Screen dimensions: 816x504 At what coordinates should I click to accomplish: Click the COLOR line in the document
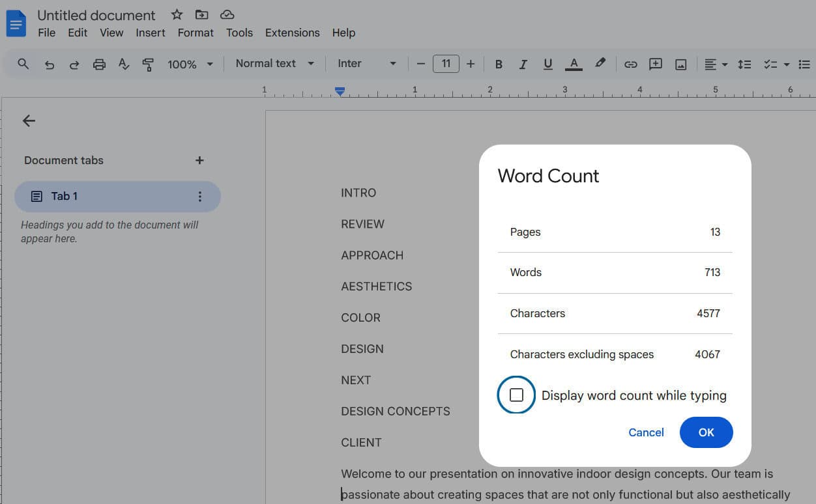point(360,318)
